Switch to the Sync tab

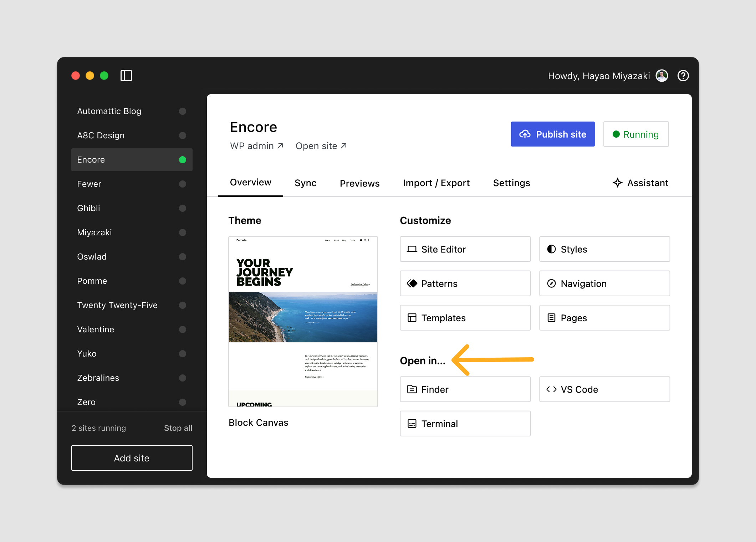tap(305, 183)
